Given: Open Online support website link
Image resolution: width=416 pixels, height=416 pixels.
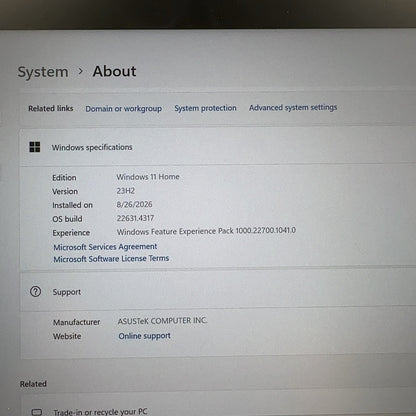Looking at the screenshot, I should [145, 336].
